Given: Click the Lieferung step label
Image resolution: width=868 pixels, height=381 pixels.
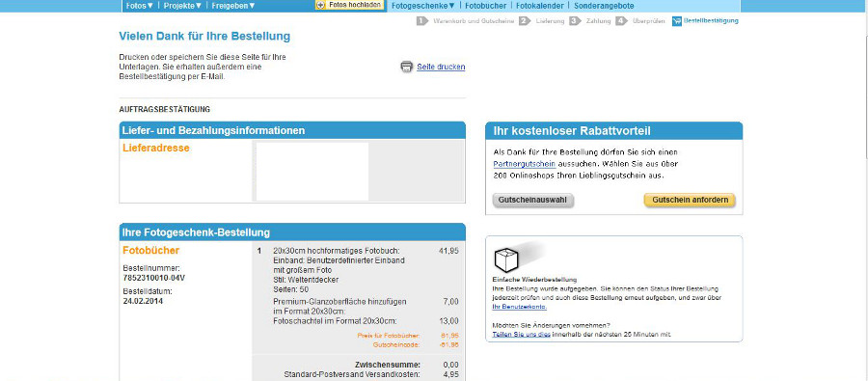Looking at the screenshot, I should (x=550, y=21).
